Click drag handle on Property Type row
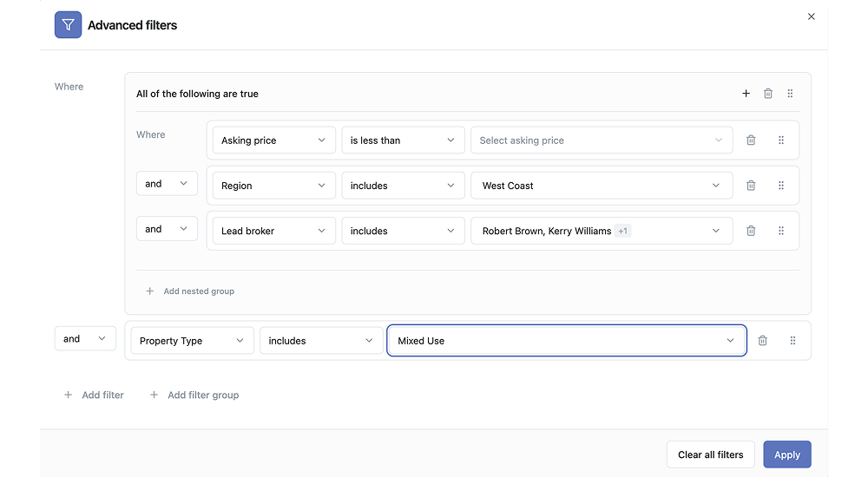Image resolution: width=868 pixels, height=477 pixels. [792, 341]
